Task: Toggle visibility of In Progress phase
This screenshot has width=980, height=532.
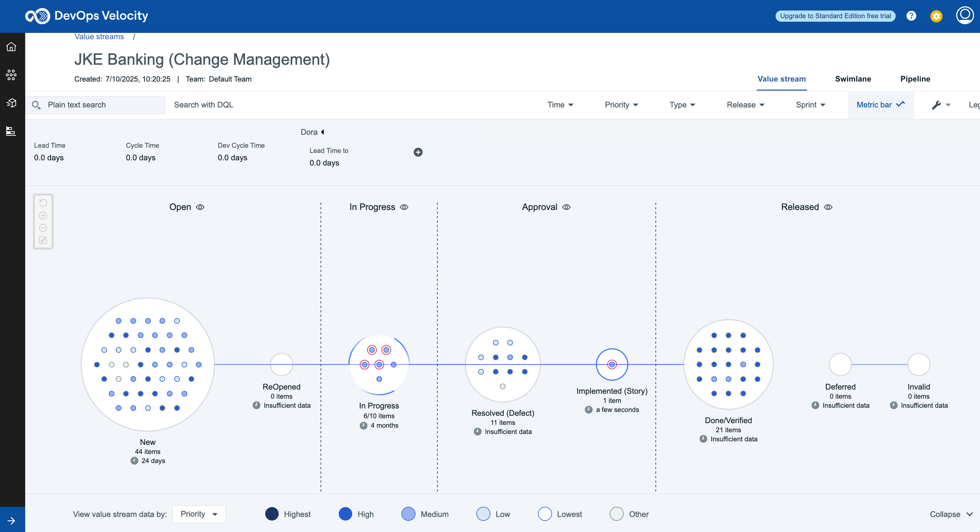Action: pyautogui.click(x=404, y=207)
